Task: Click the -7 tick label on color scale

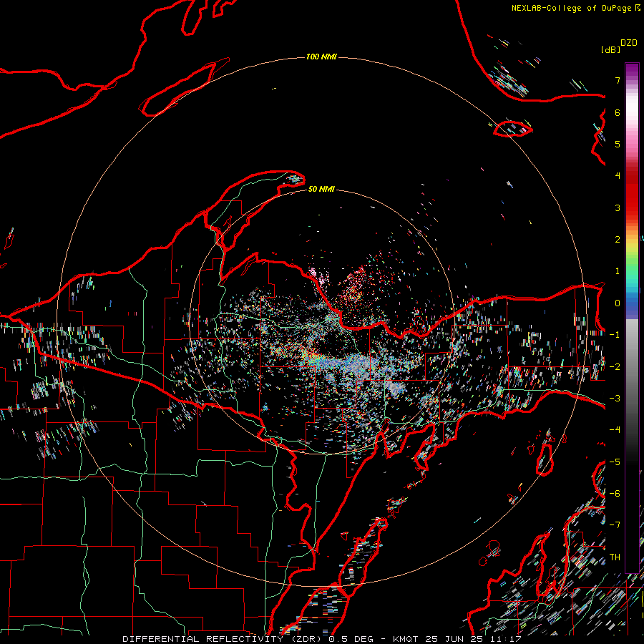Action: pos(615,525)
